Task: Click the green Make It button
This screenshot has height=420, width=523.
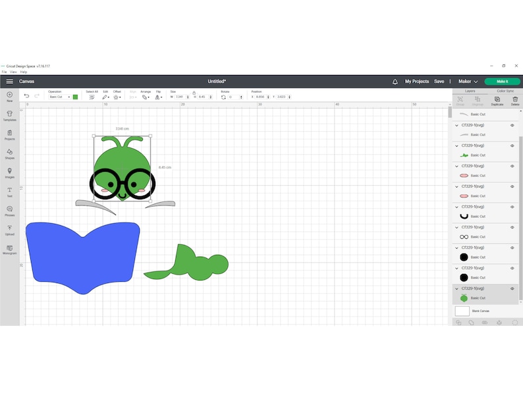Action: tap(502, 82)
